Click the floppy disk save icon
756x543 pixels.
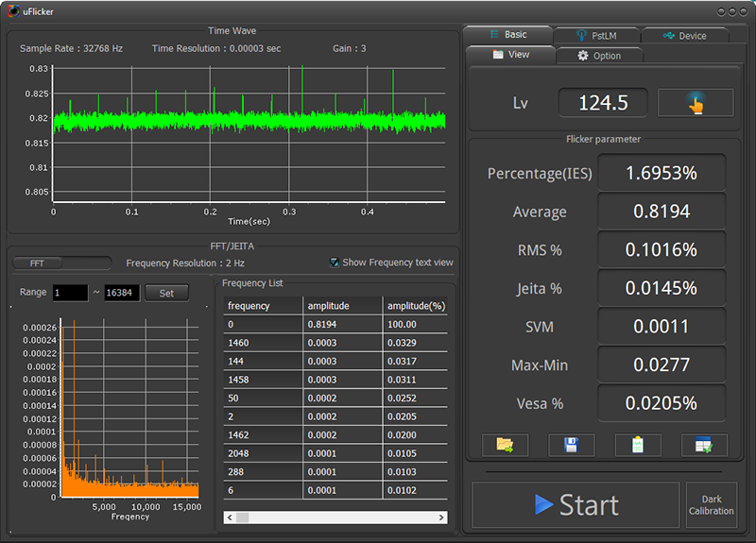(x=571, y=445)
